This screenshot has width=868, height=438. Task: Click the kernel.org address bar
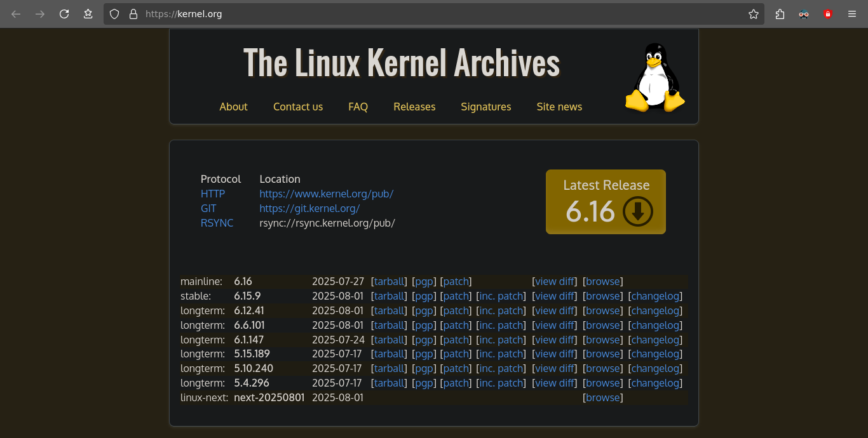[x=434, y=14]
